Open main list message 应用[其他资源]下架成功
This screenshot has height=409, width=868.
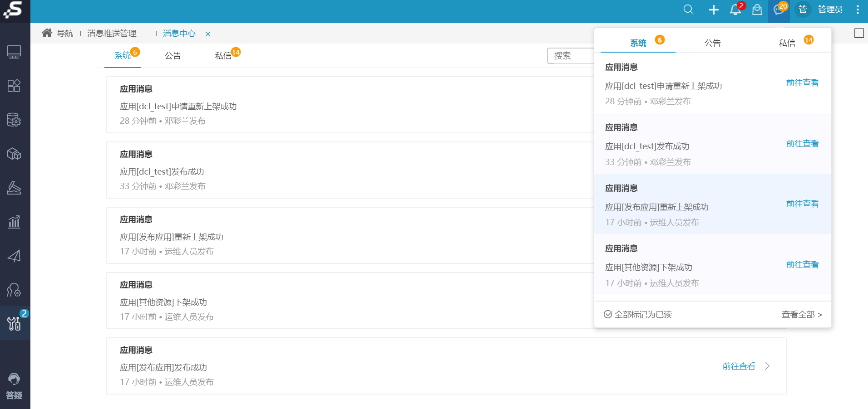coord(163,302)
